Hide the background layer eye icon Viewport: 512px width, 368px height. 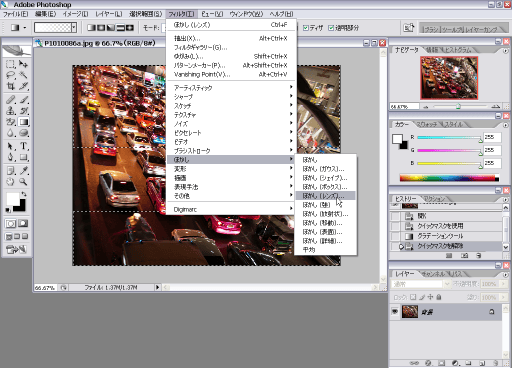click(x=395, y=312)
